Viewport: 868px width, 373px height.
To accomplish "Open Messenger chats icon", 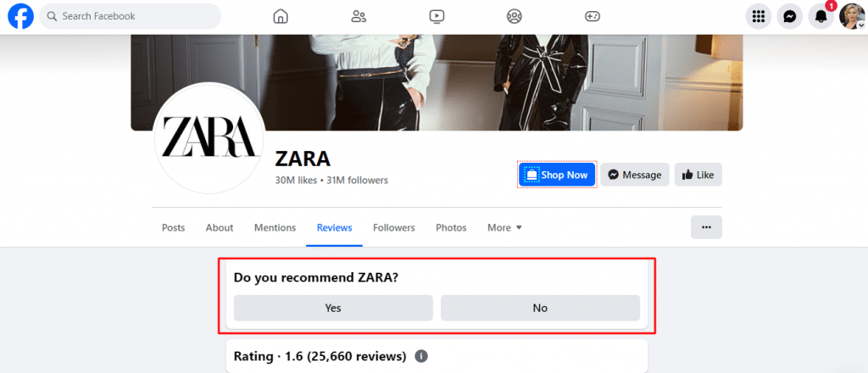I will click(x=790, y=16).
